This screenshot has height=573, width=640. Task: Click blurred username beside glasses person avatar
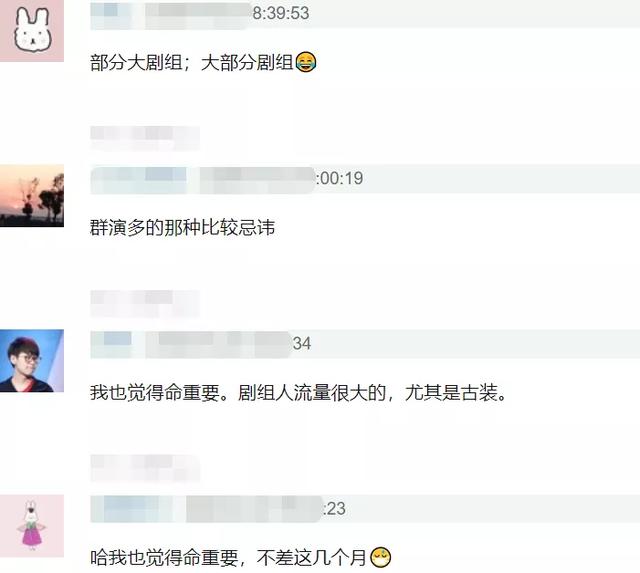click(x=191, y=344)
